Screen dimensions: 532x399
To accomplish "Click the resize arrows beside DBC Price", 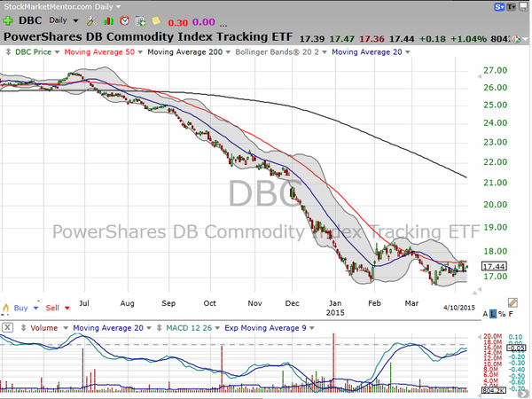I will [9, 52].
